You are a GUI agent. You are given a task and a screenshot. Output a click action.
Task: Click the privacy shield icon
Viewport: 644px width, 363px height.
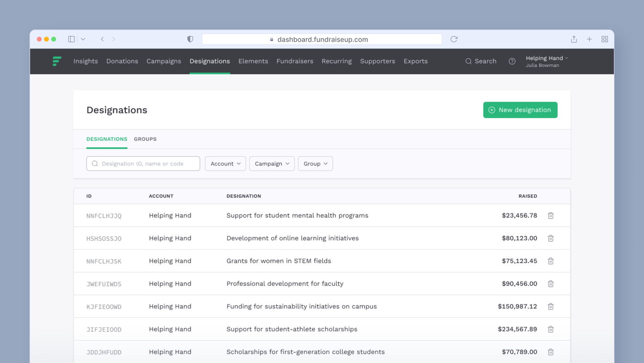[x=190, y=39]
